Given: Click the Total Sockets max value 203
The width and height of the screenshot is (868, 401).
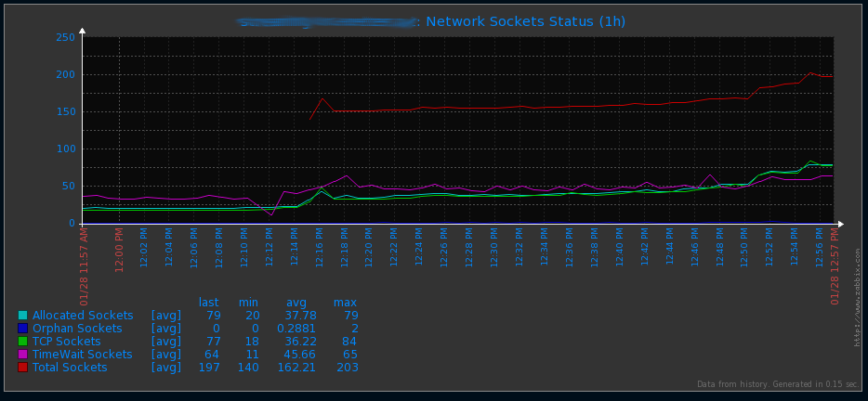Looking at the screenshot, I should [x=347, y=368].
